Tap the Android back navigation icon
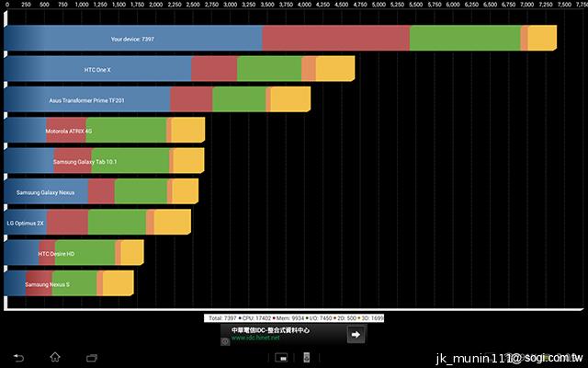The image size is (588, 368). [16, 356]
